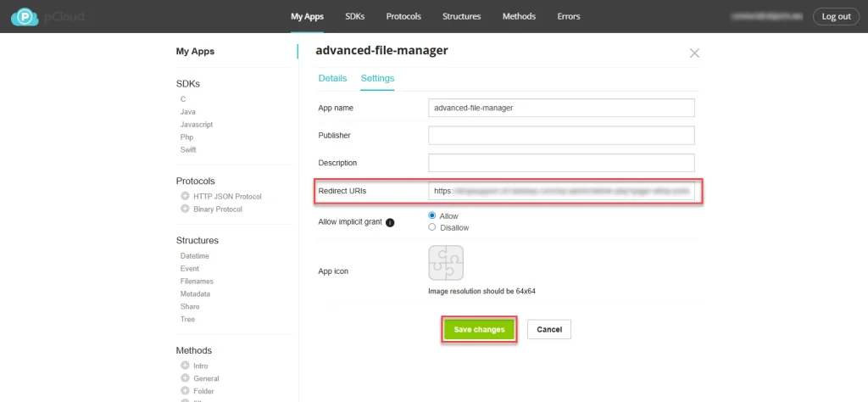Click the puzzle piece App icon image
This screenshot has height=402, width=868.
pyautogui.click(x=446, y=263)
